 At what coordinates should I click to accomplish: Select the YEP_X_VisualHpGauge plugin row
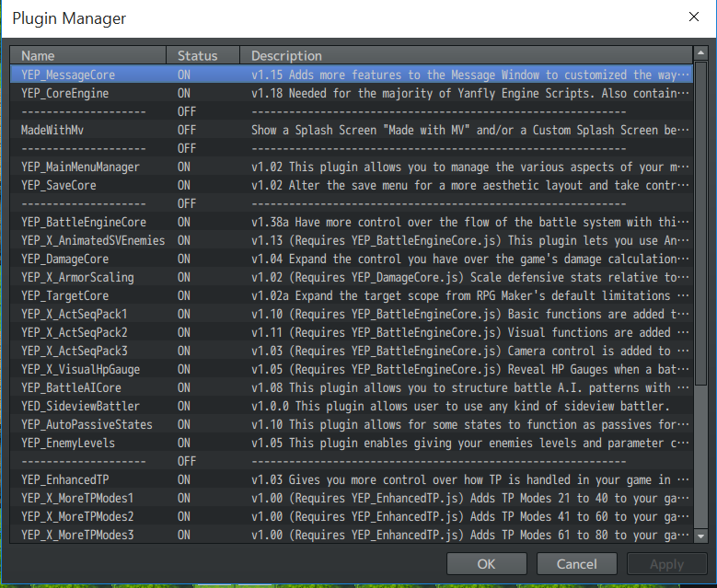[x=352, y=369]
